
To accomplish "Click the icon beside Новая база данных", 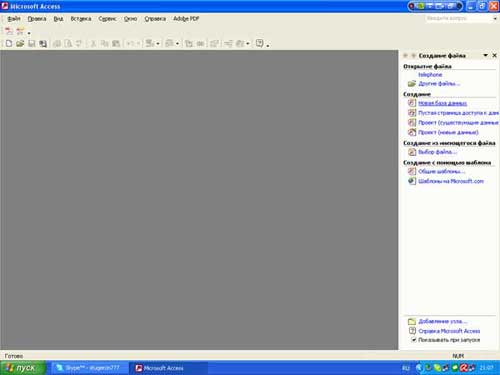I will coord(412,103).
